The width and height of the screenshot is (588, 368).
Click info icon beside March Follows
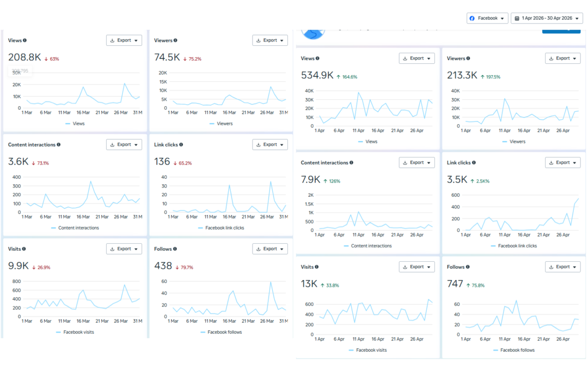click(x=175, y=249)
